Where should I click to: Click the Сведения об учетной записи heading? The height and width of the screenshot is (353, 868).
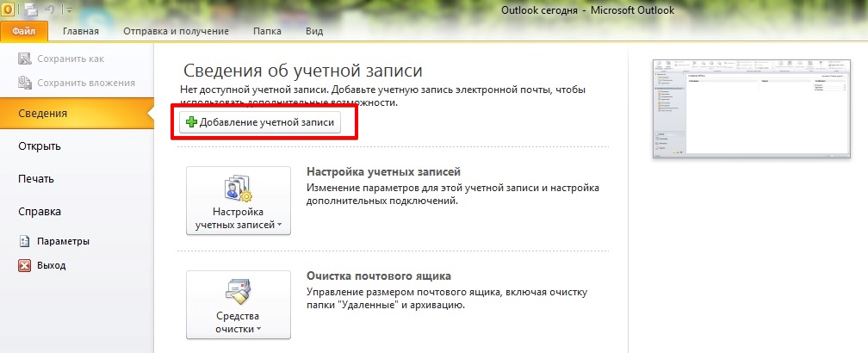pos(303,71)
